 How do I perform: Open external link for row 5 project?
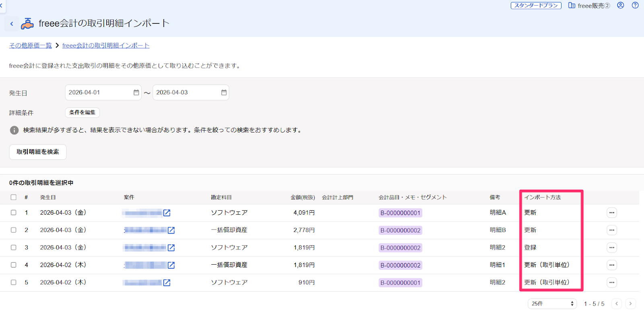click(x=167, y=283)
